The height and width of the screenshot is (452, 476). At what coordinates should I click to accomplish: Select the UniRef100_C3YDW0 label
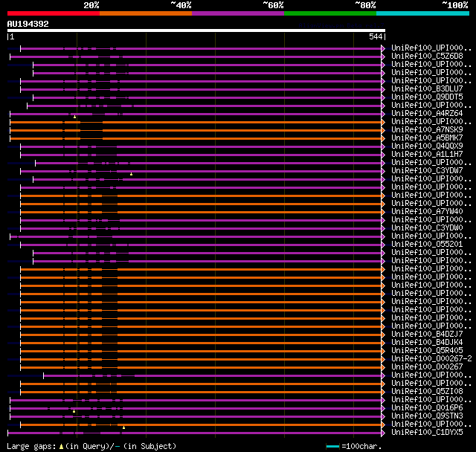click(427, 227)
